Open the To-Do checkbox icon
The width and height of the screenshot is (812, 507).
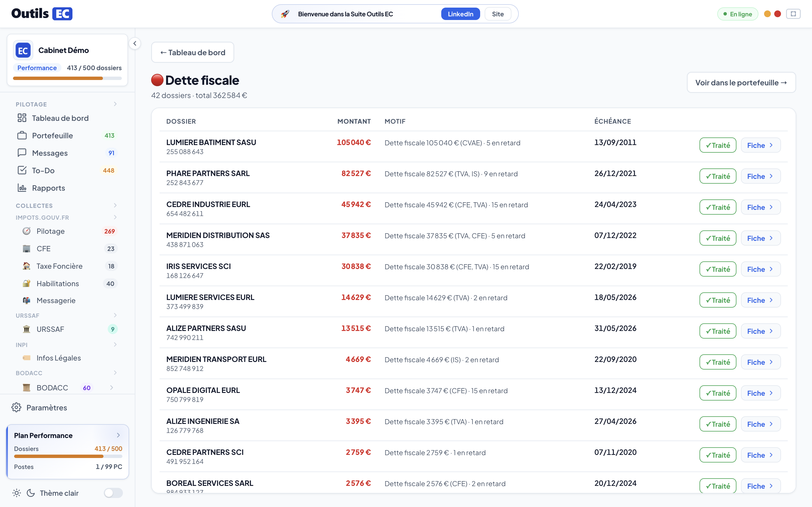22,170
